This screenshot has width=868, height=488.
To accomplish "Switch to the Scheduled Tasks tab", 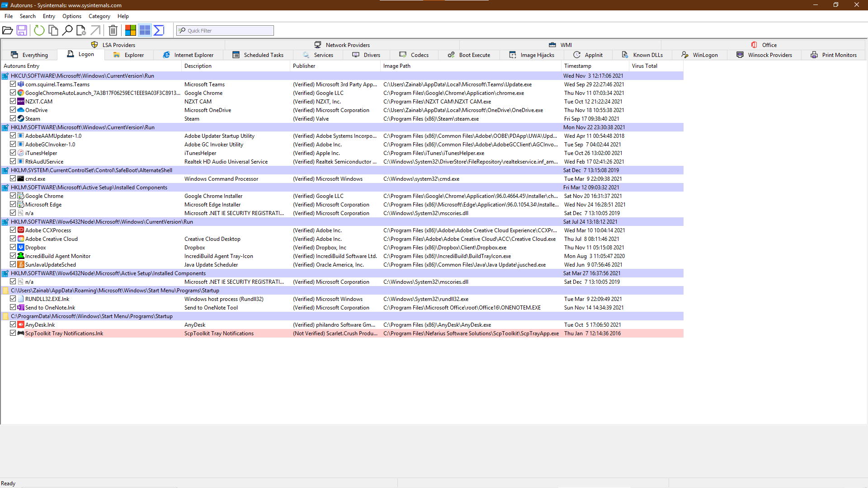I will tap(258, 55).
